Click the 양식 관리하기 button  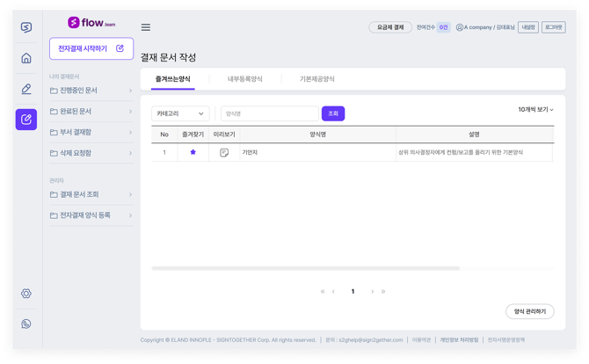[x=529, y=311]
